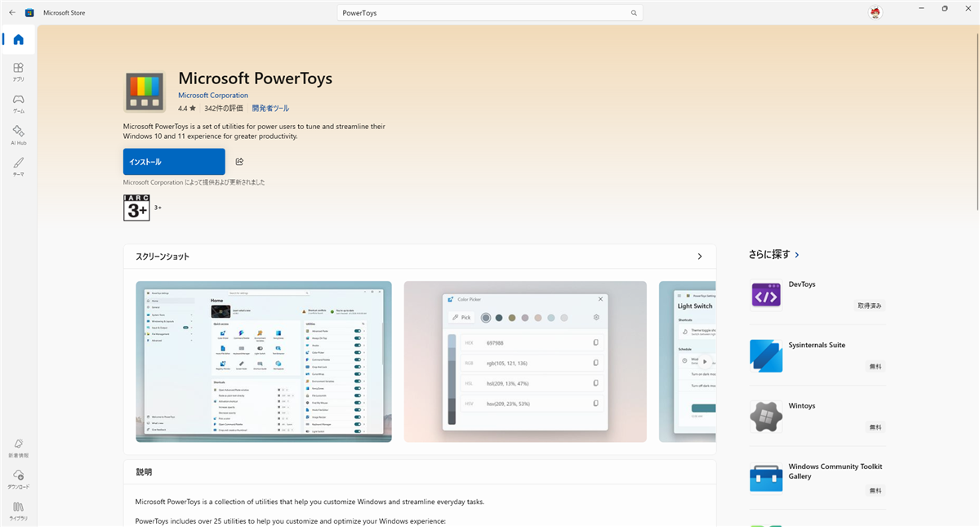Screen dimensions: 980x527
Task: Open the user profile avatar
Action: (x=875, y=12)
